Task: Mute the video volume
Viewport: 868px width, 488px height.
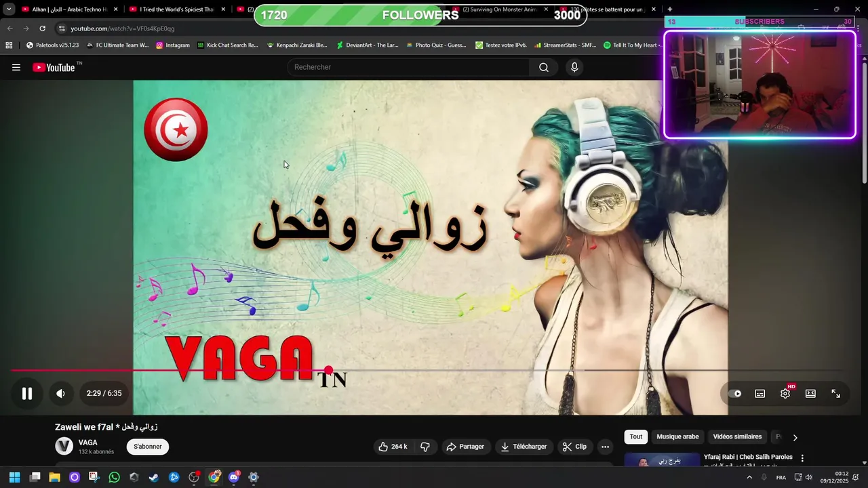Action: pos(60,393)
